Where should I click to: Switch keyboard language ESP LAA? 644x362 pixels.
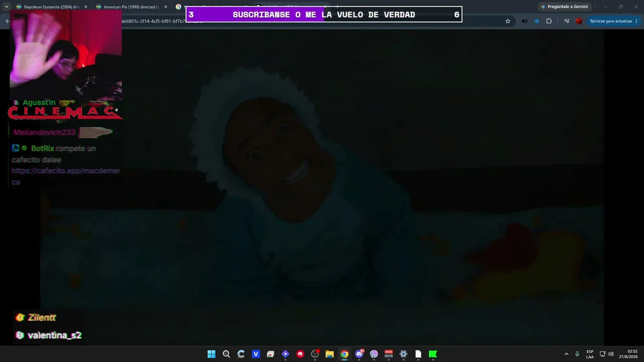point(590,354)
